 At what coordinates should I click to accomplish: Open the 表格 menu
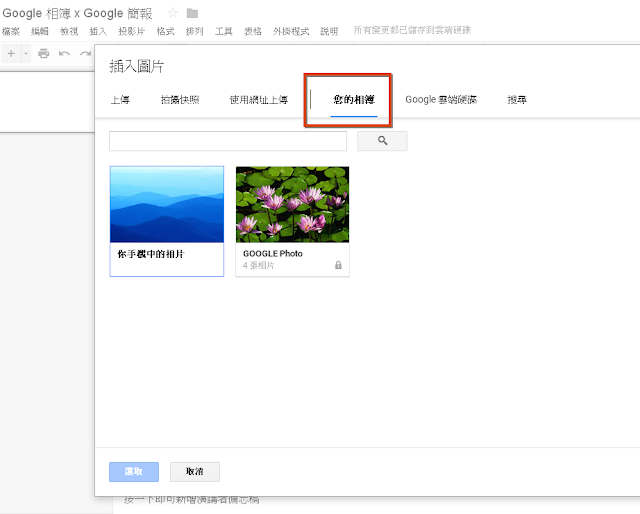coord(253,31)
